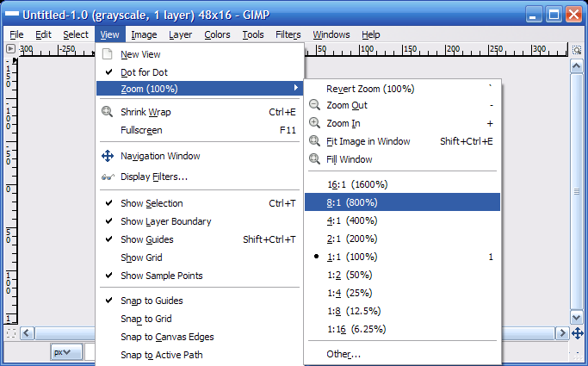Open the px units dropdown
Screen dimensions: 588x366
click(x=66, y=352)
